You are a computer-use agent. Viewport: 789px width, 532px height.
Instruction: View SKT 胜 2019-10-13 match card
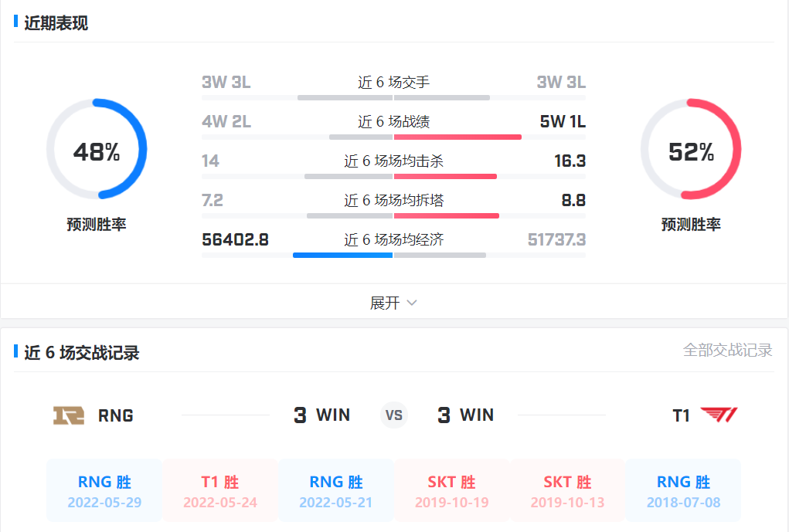[x=568, y=491]
